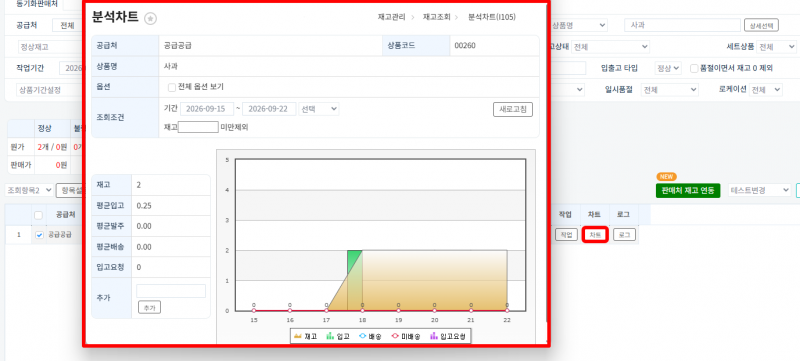
Task: Click 재고조회 in the breadcrumb
Action: [437, 17]
